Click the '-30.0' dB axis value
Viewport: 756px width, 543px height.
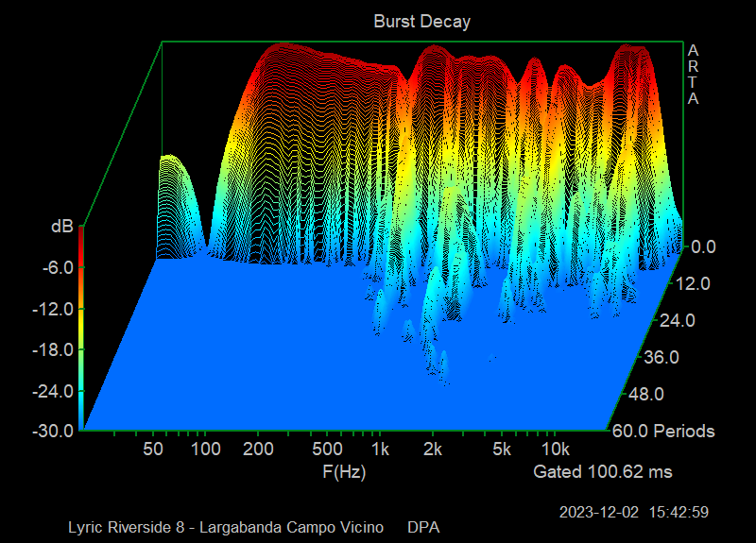tap(53, 431)
